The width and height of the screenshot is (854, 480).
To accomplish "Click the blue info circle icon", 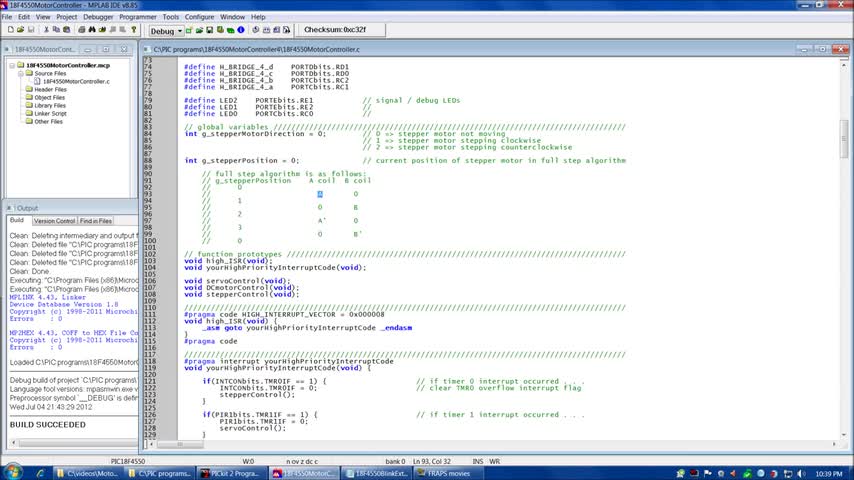I will click(x=241, y=31).
